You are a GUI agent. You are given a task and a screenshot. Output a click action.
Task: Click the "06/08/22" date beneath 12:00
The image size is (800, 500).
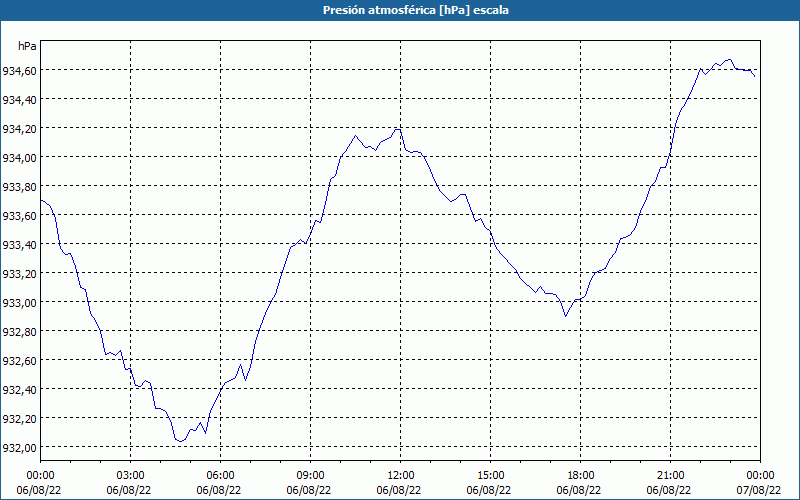[x=399, y=490]
